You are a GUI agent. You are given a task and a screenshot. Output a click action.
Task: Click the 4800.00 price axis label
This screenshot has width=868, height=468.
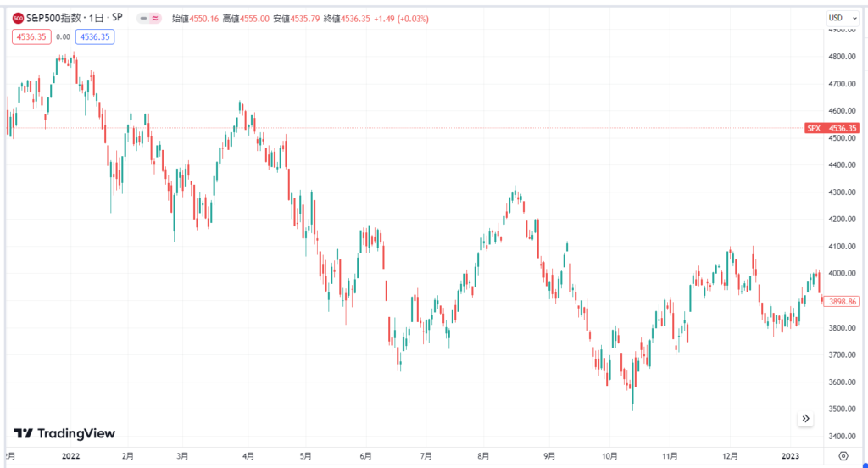point(842,57)
